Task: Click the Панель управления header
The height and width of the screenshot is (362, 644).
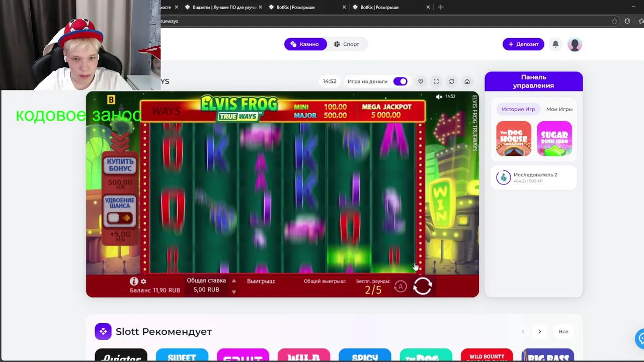Action: coord(534,81)
